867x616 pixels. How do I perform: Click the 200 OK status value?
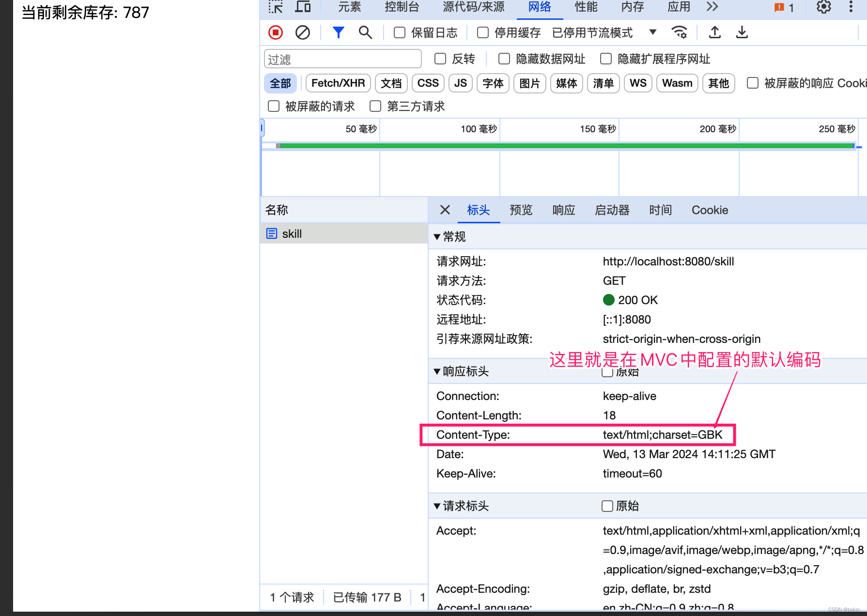[638, 300]
